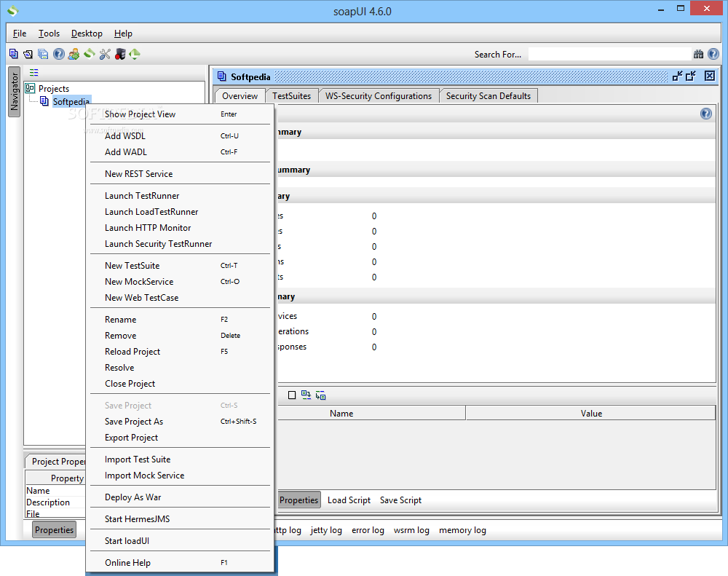Select Launch LoadTestRunner menu entry

(180, 212)
